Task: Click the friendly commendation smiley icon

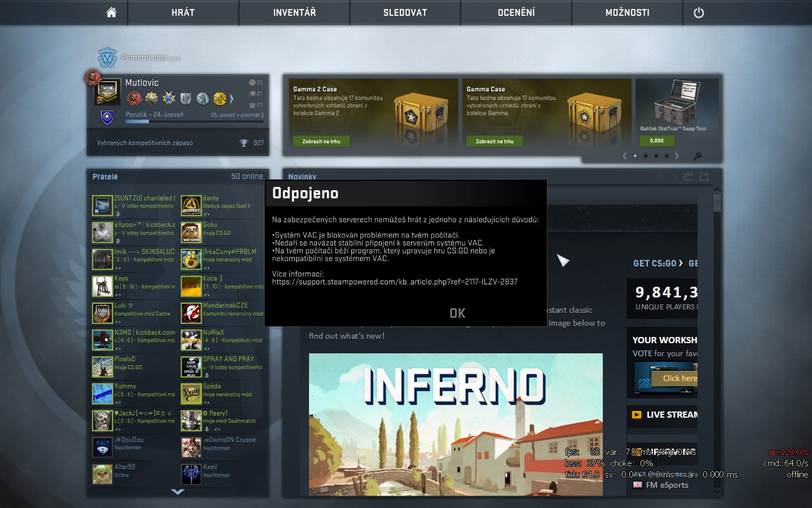Action: pyautogui.click(x=252, y=82)
